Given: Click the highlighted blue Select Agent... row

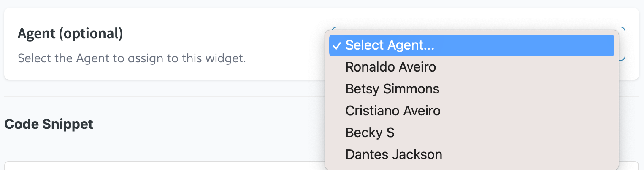Looking at the screenshot, I should tap(471, 45).
